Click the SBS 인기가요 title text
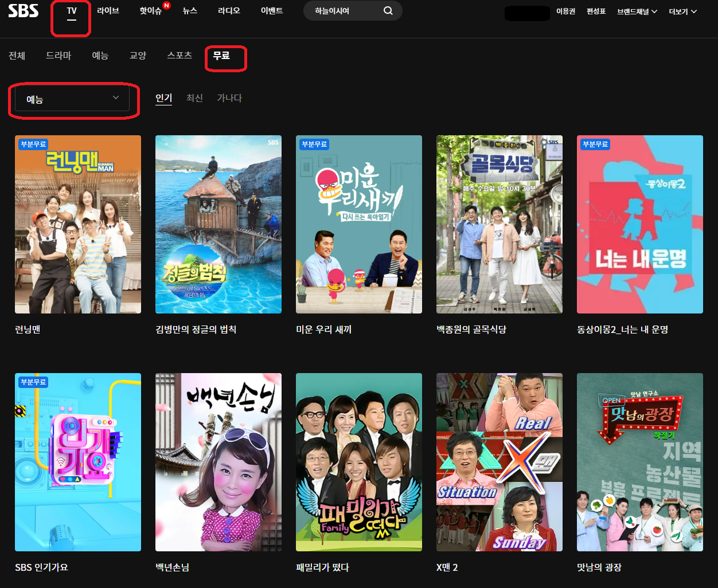This screenshot has height=588, width=718. pos(41,567)
